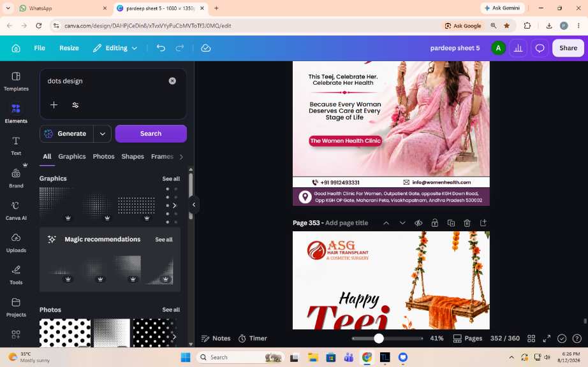Toggle the lock on page 353
This screenshot has width=588, height=367.
(x=435, y=223)
